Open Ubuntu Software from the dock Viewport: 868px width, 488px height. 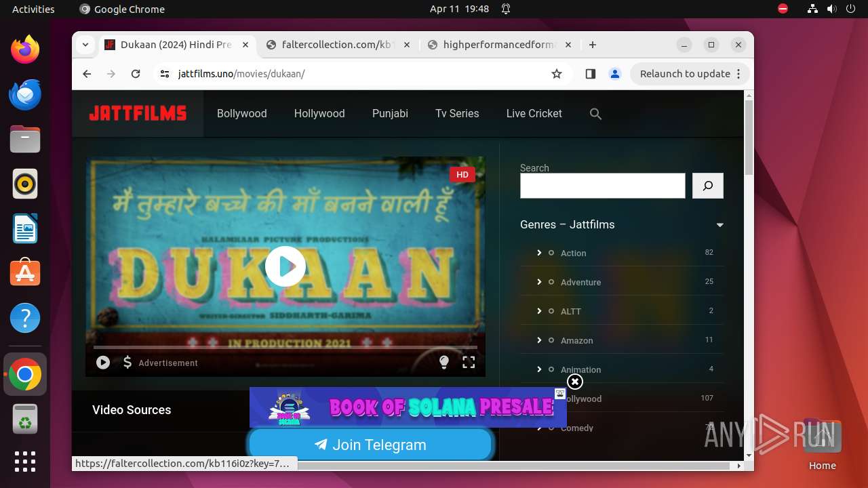pyautogui.click(x=25, y=273)
